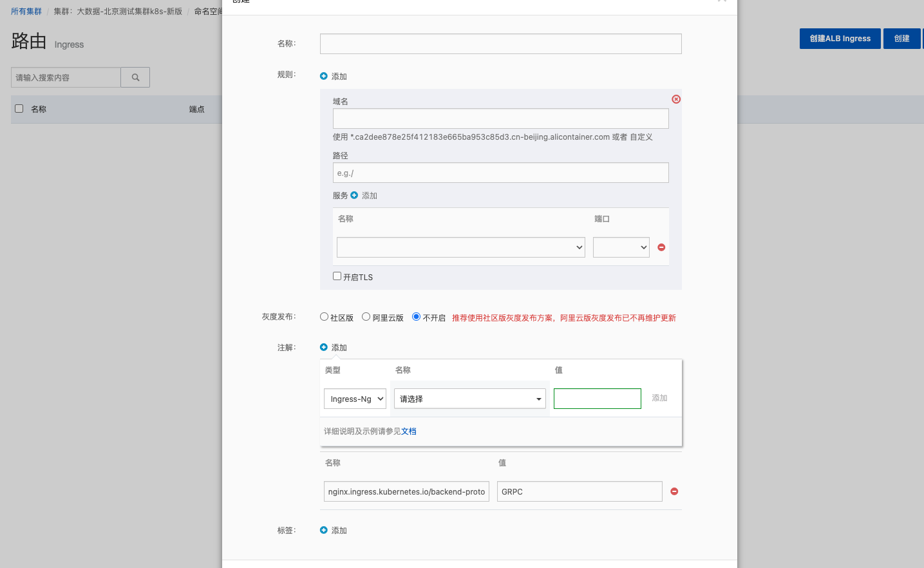
Task: Click the search box with 请输入搜索内容 placeholder
Action: (x=66, y=77)
